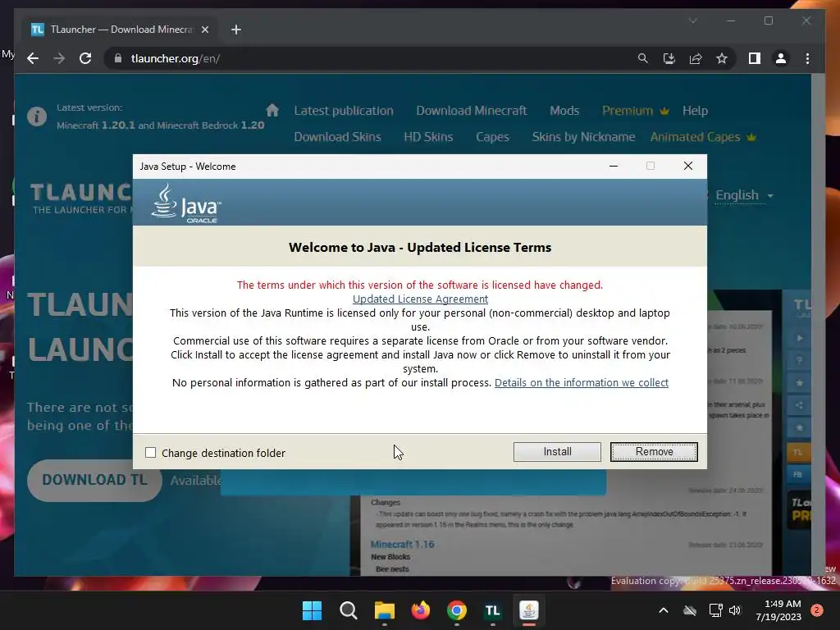Open Animated Capes menu item

coord(703,137)
